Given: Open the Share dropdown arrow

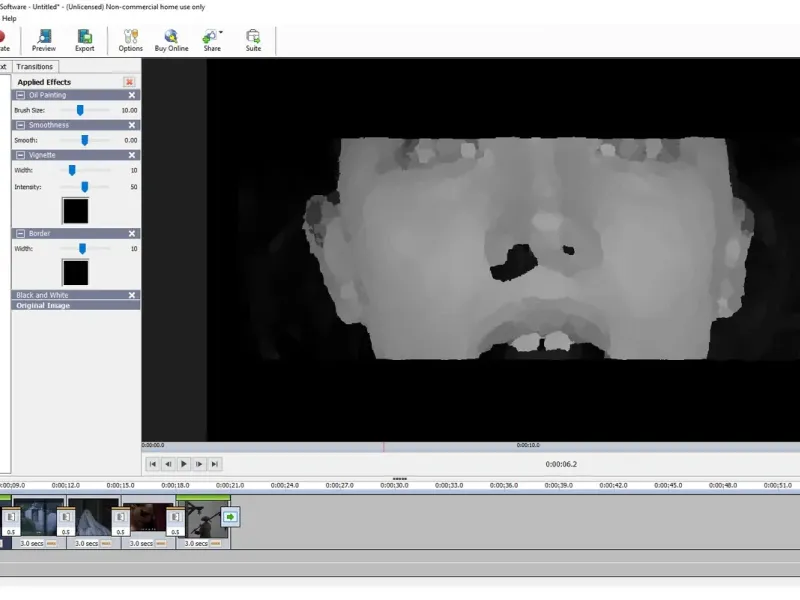Looking at the screenshot, I should 221,33.
